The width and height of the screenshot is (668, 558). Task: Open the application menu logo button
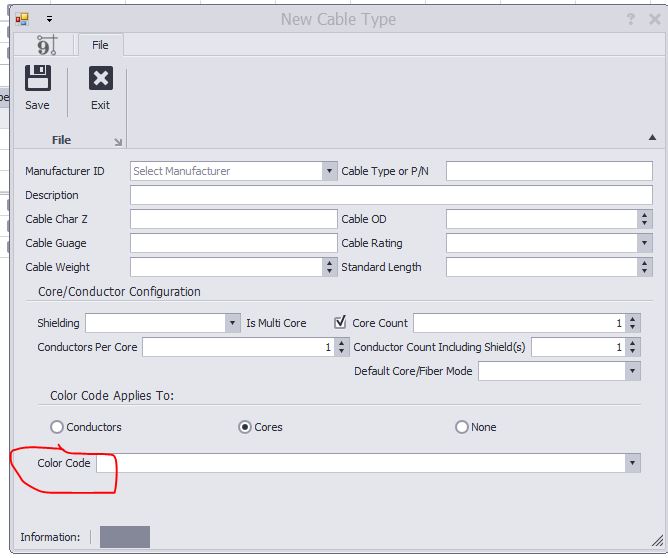tap(46, 45)
